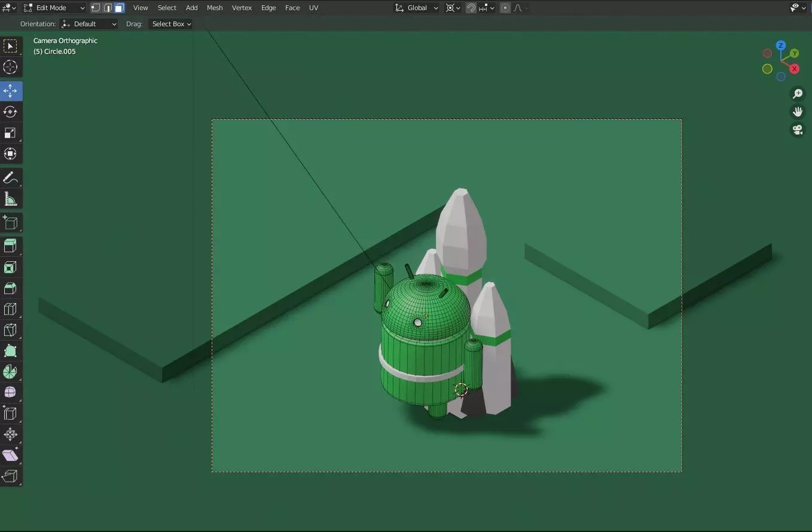The height and width of the screenshot is (532, 812).
Task: Click the negative Y axis gizmo dot
Action: point(767,69)
